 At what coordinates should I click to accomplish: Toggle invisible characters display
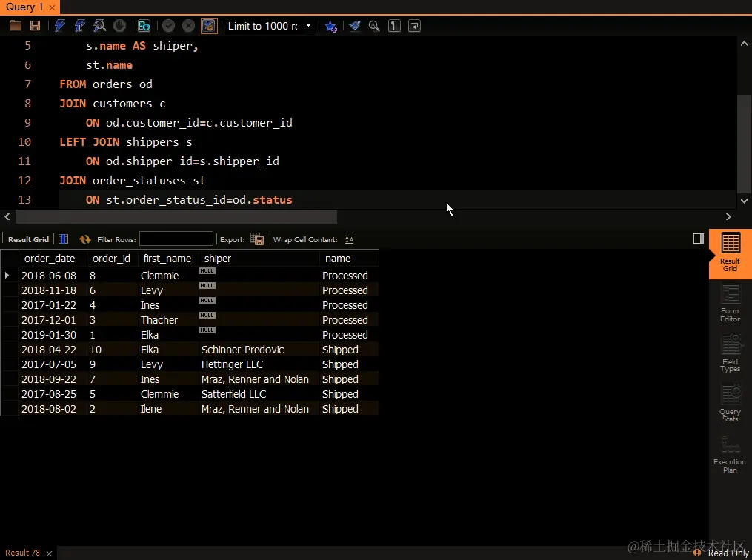pyautogui.click(x=394, y=26)
